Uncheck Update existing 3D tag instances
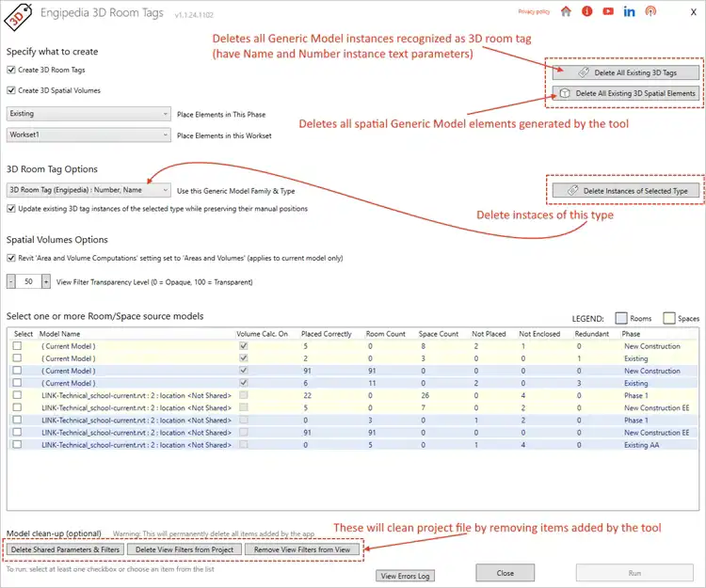 [11, 209]
